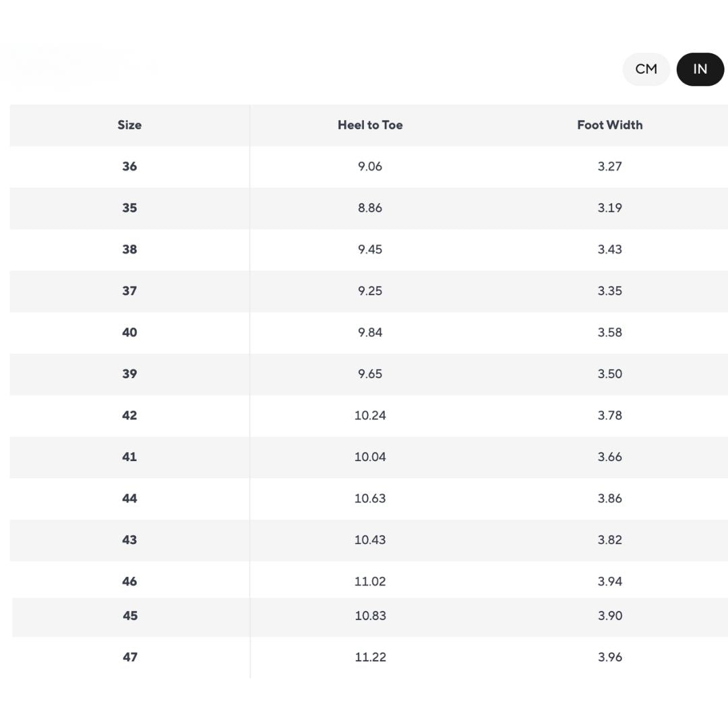The width and height of the screenshot is (728, 728).
Task: Select size 40 in the chart
Action: click(x=129, y=332)
